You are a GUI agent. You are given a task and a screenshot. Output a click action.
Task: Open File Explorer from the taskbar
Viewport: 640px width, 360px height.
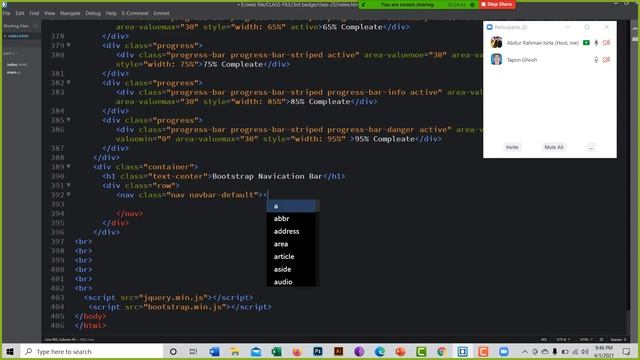tap(235, 351)
